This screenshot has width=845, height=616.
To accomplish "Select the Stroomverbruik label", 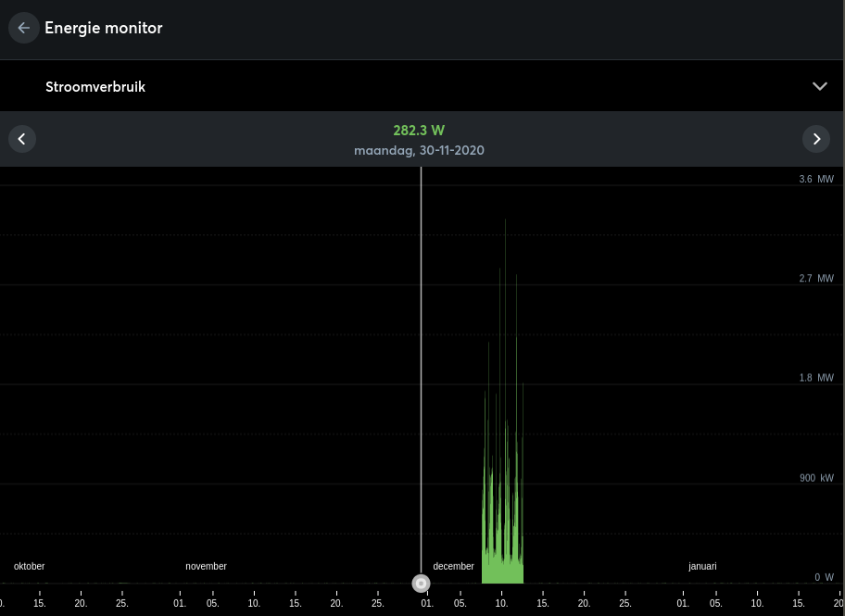I will [x=95, y=87].
